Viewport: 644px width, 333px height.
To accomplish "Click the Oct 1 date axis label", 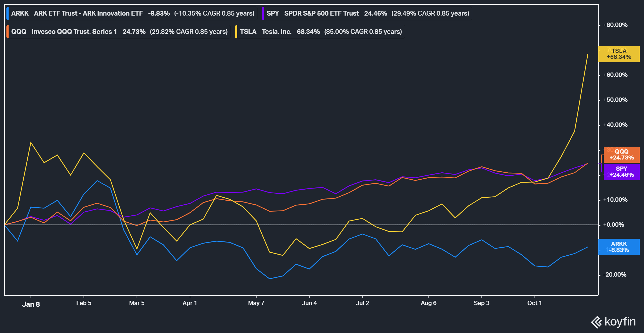I will (535, 303).
